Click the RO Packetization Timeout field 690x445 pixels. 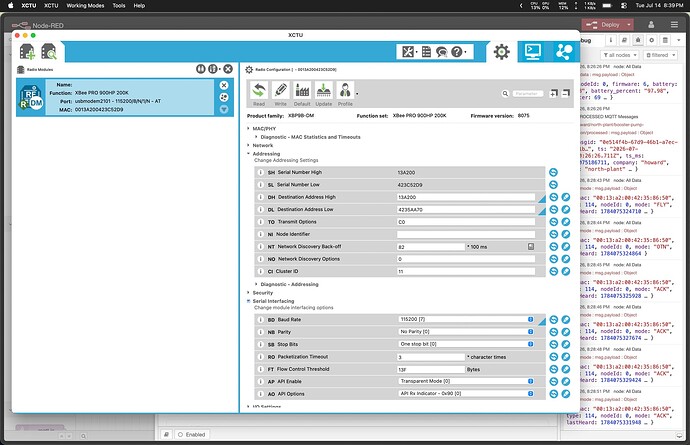tap(431, 357)
